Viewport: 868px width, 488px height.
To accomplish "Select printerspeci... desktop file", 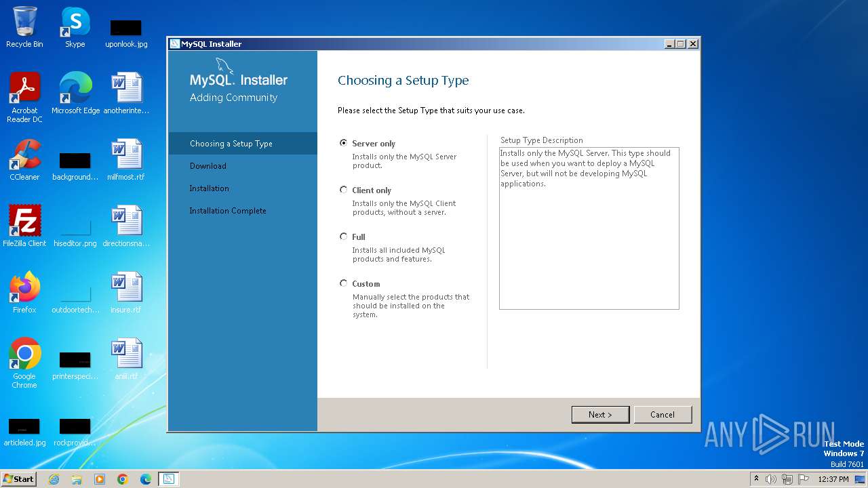I will [x=75, y=365].
